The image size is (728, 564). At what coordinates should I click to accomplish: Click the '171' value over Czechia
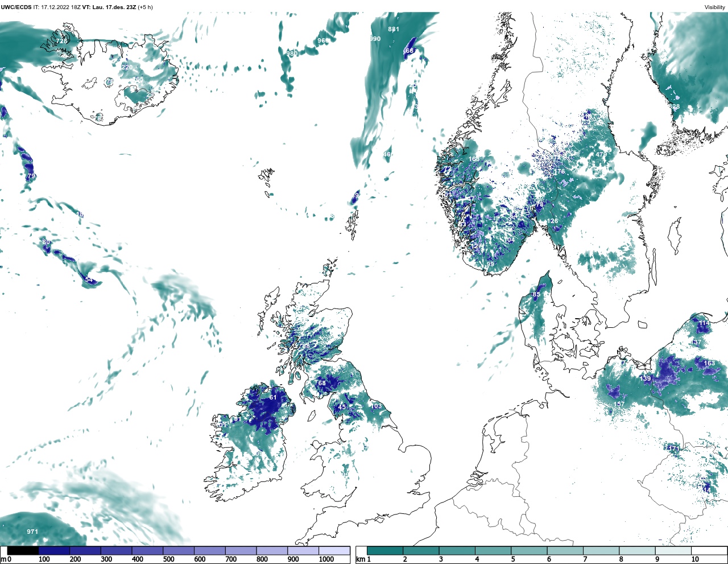pos(674,448)
